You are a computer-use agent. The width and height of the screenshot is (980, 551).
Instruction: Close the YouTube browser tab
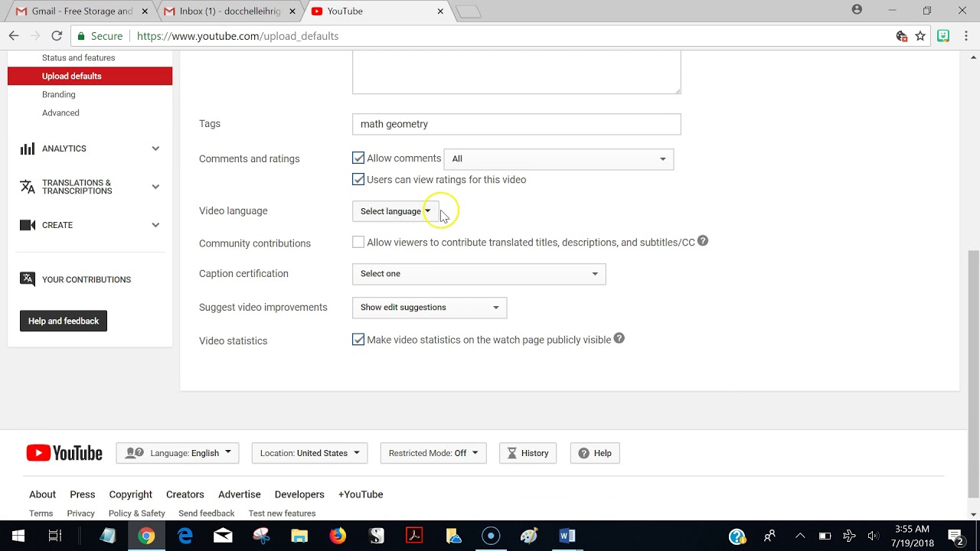[x=440, y=11]
